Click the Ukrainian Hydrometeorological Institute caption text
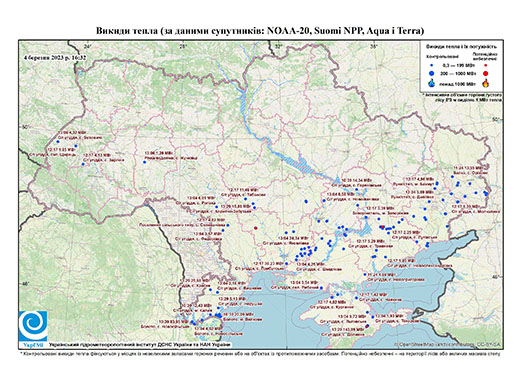Image resolution: width=520 pixels, height=368 pixels. click(x=140, y=345)
